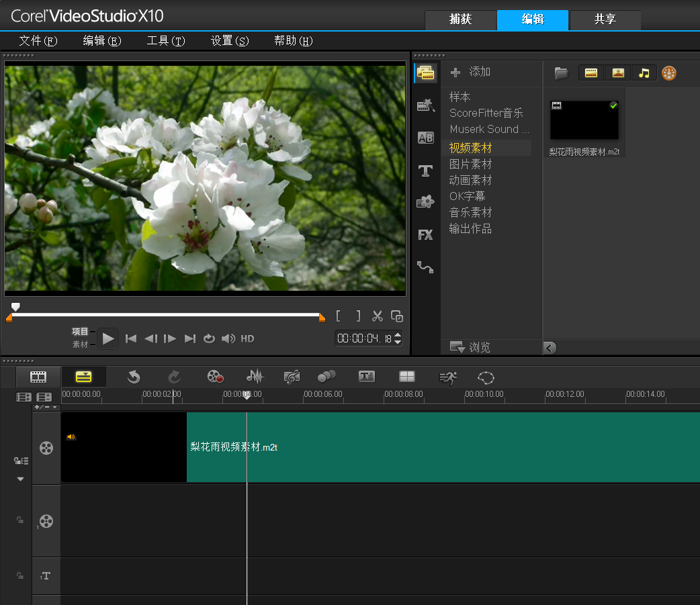Step to the previous frame
700x605 pixels.
pyautogui.click(x=151, y=338)
